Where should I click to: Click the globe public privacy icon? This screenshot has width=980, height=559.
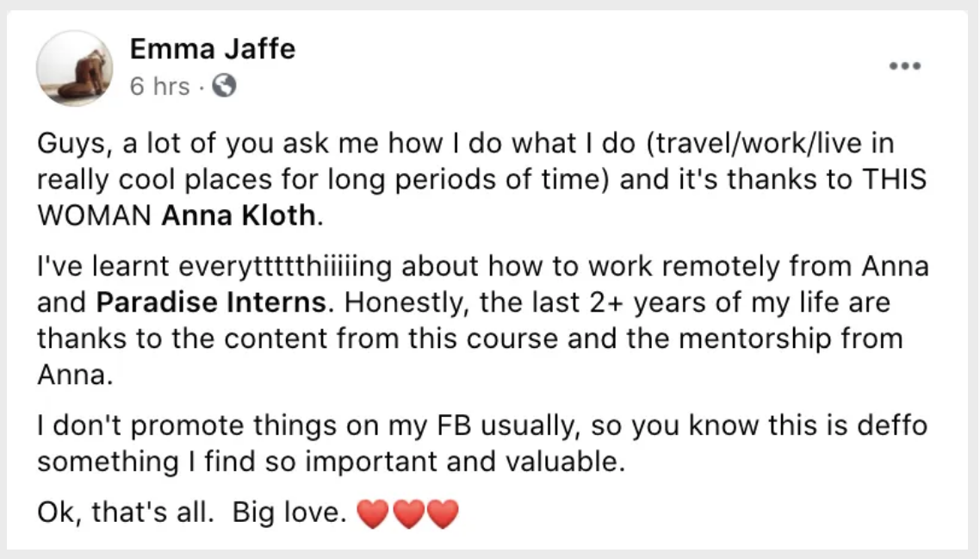pos(222,86)
